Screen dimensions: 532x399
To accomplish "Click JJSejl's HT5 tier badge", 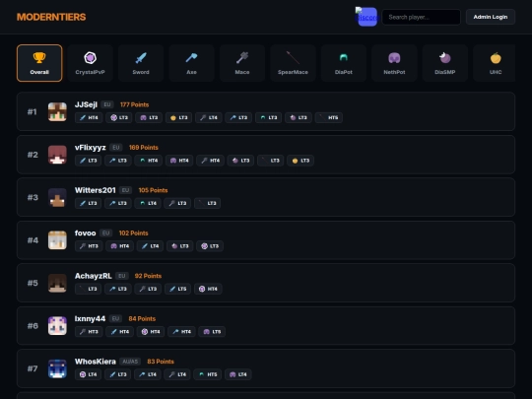I will coord(328,118).
